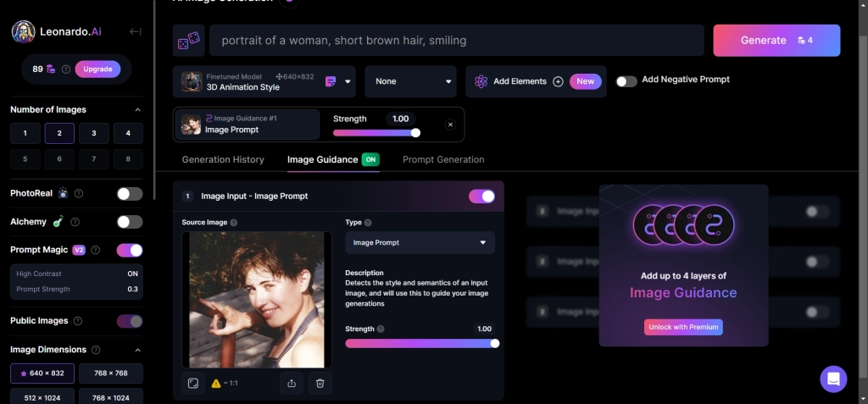Select 1 for Number of Images
This screenshot has width=868, height=404.
tap(25, 133)
